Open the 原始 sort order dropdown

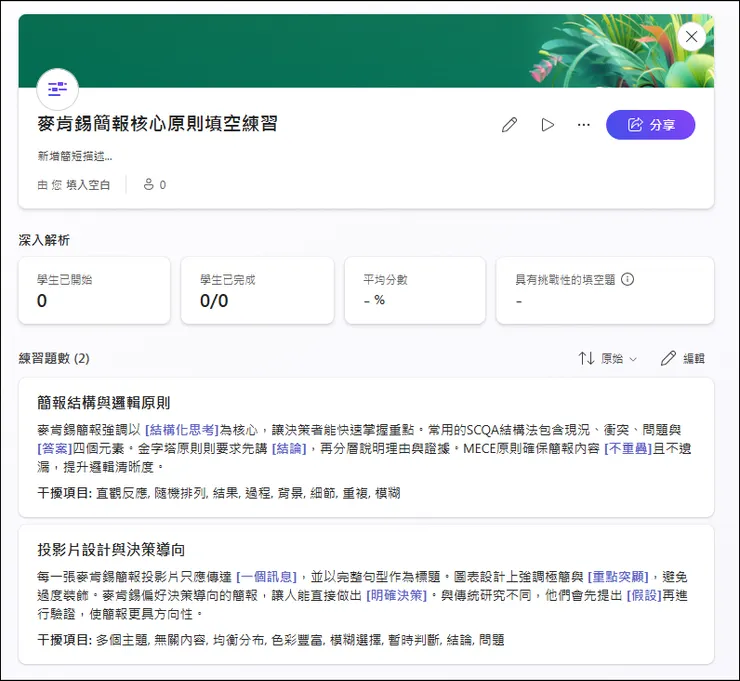619,359
